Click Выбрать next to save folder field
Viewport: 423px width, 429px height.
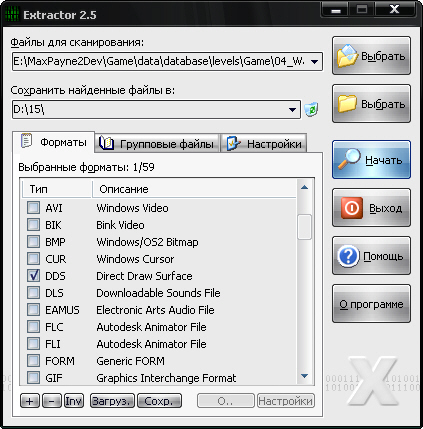(371, 104)
